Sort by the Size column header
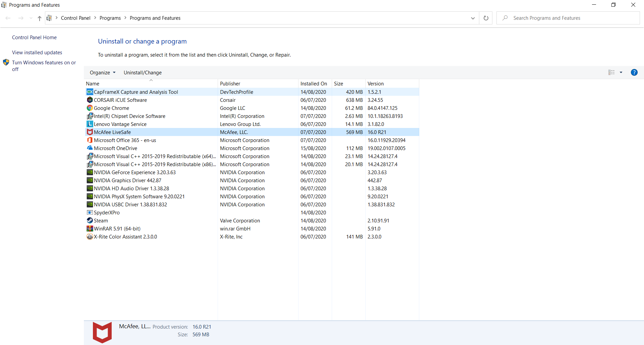The image size is (644, 345). click(348, 84)
